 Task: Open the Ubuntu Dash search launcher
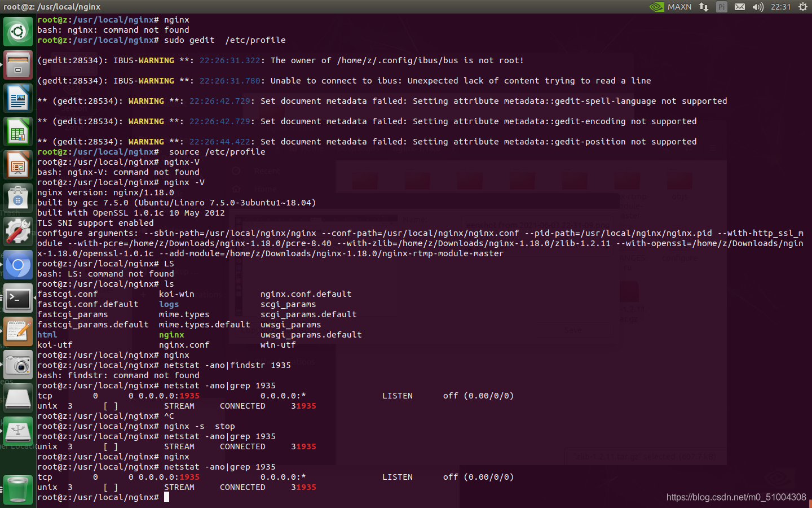[x=18, y=32]
